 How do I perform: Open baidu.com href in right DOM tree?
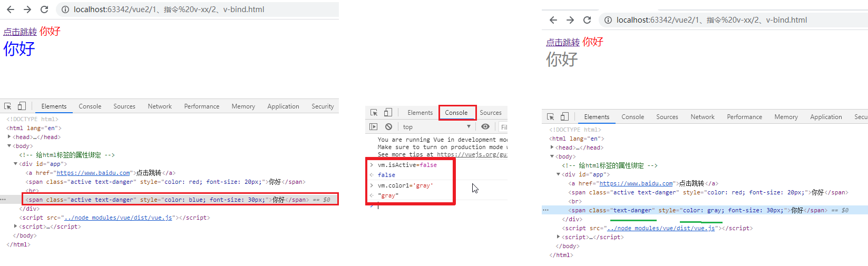(x=636, y=183)
